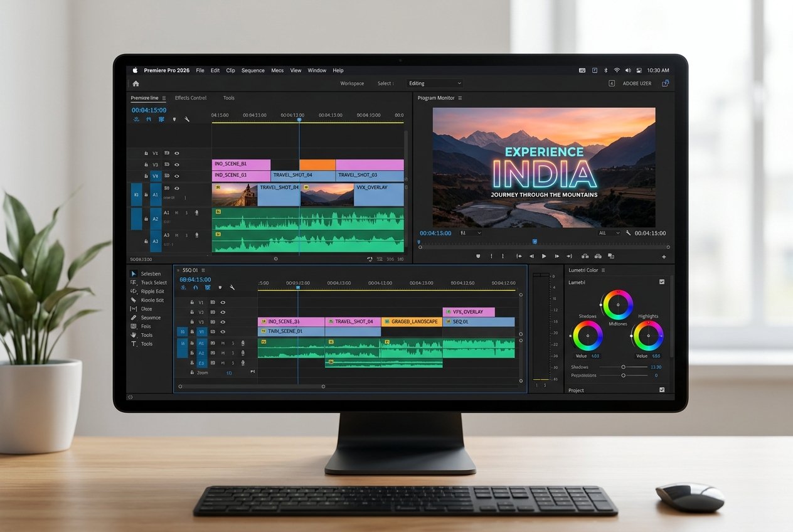This screenshot has width=793, height=532.
Task: Uncheck the Lamebi section checkbox in Lumetri
Action: 662,282
